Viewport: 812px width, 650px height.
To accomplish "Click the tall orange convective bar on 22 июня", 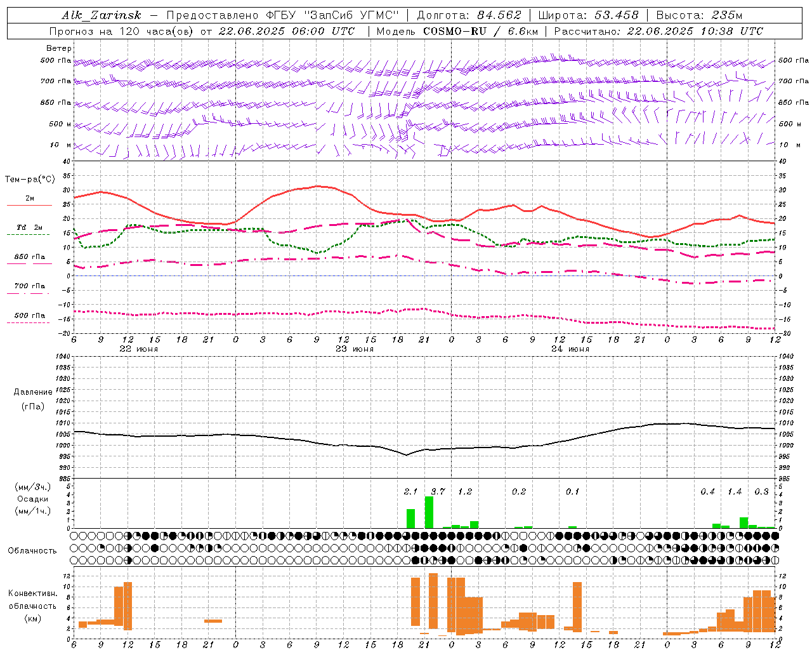I will (128, 606).
